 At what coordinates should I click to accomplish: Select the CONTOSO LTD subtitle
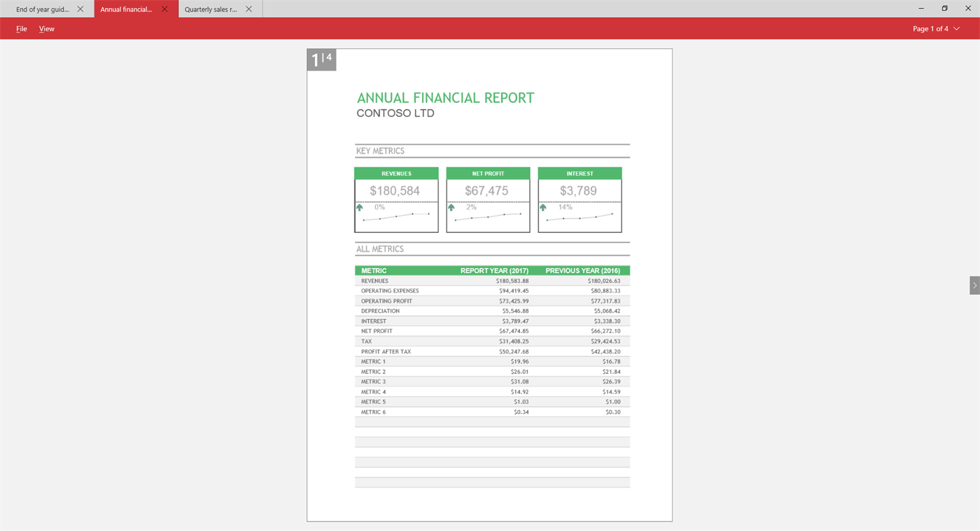click(395, 114)
